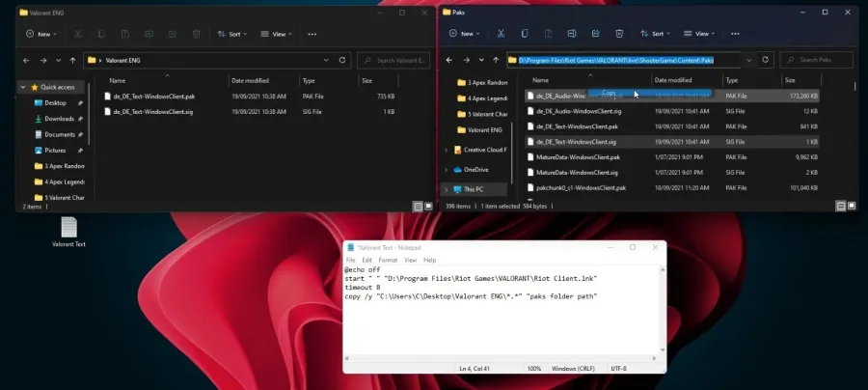Select pakchunk0_s1-WindowsClient.pak in Paks window
Viewport: 868px width, 390px height.
(672, 188)
